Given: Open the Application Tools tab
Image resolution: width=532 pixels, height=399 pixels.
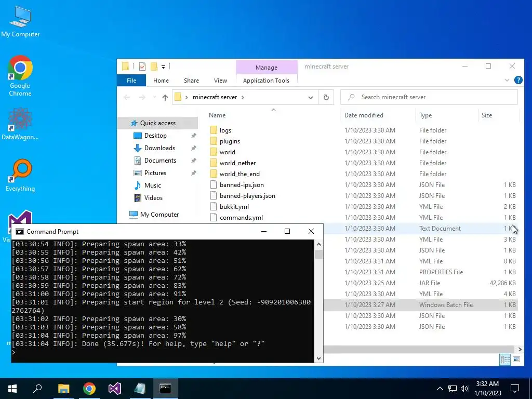Looking at the screenshot, I should (266, 81).
